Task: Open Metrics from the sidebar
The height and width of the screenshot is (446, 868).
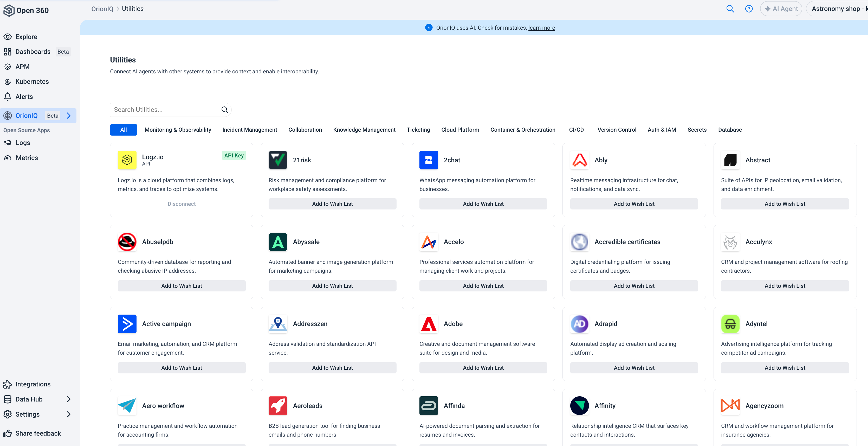Action: click(8, 157)
